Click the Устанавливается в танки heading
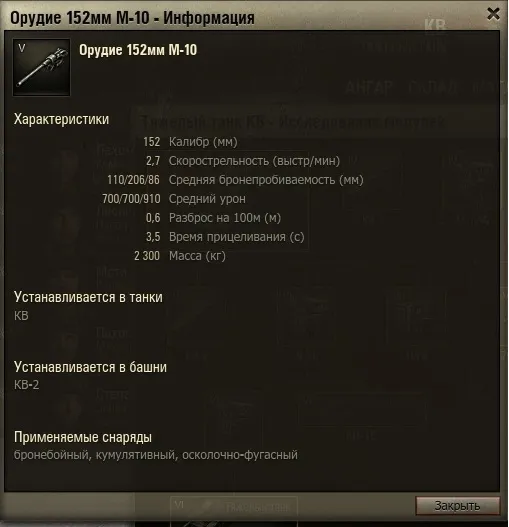Screen dimensions: 509x527 pyautogui.click(x=88, y=297)
